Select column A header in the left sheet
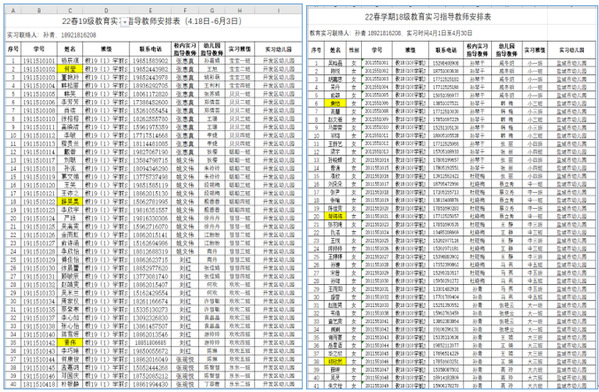The width and height of the screenshot is (599, 392). click(13, 11)
